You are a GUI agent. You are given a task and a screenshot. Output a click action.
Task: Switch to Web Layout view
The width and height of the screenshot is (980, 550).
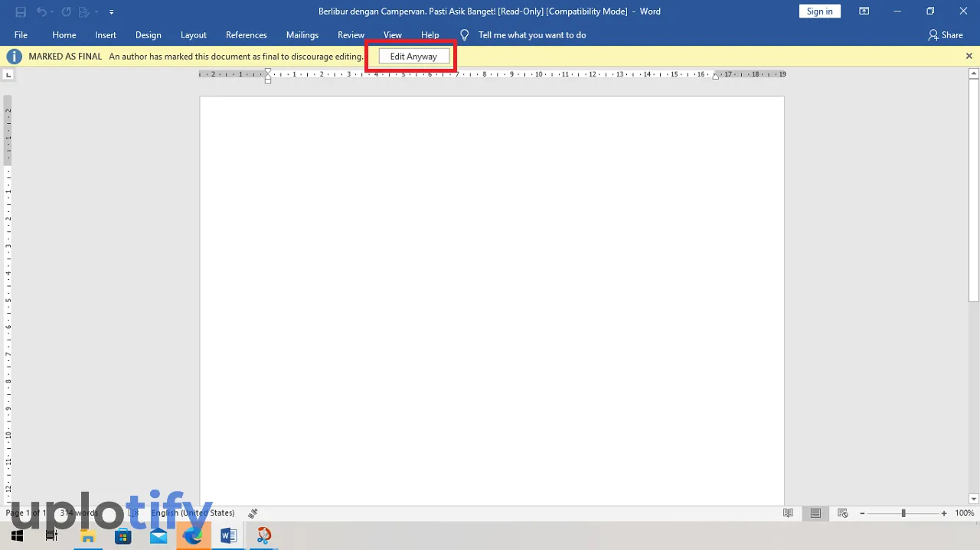(843, 513)
